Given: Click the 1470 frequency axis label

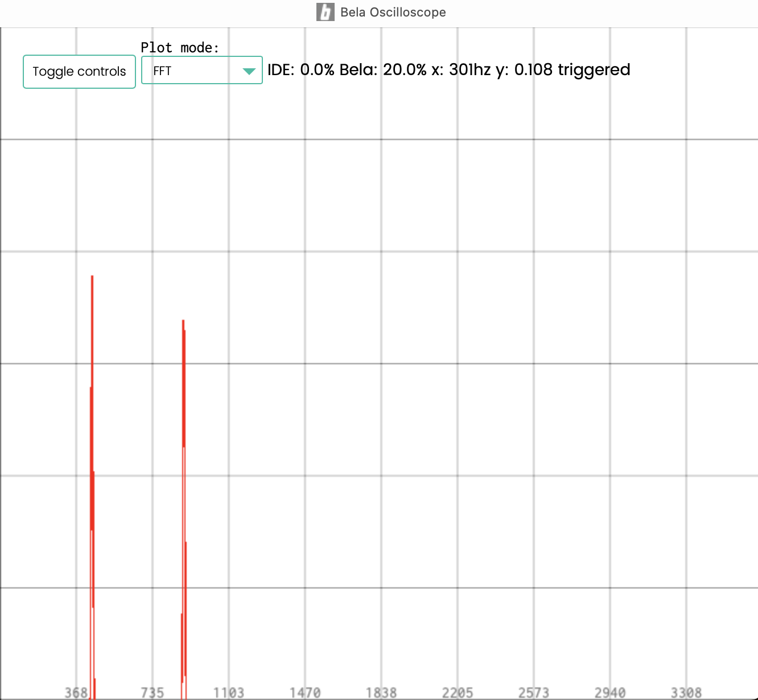Looking at the screenshot, I should [305, 693].
